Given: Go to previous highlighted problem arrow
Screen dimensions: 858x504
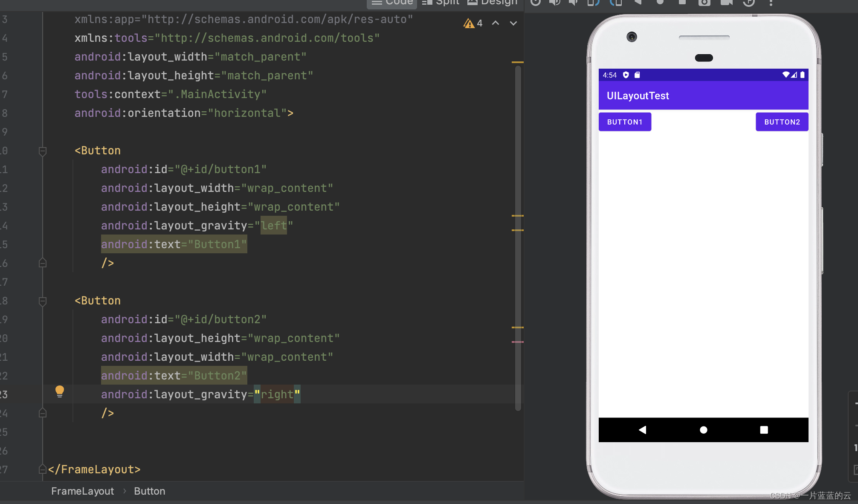Looking at the screenshot, I should (496, 23).
